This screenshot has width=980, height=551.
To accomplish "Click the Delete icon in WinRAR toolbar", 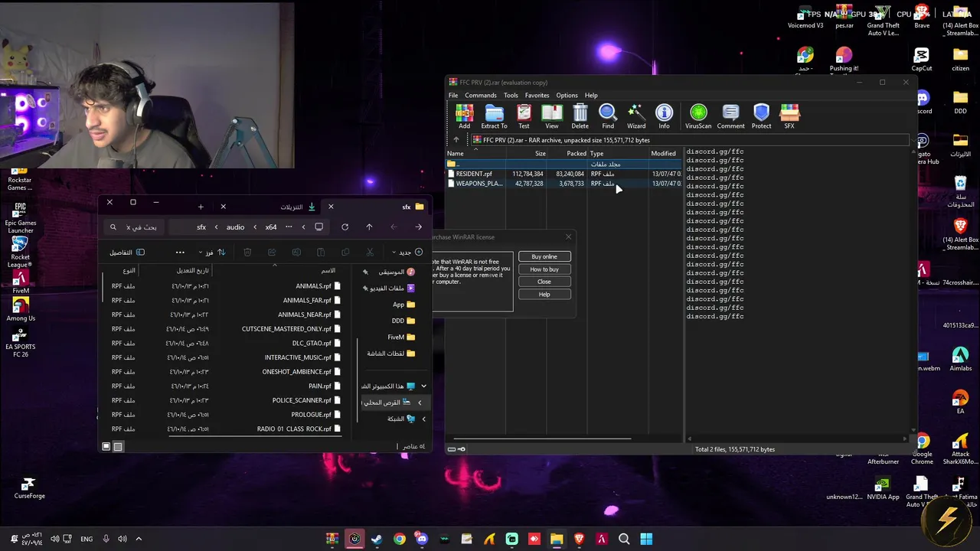I will (x=580, y=116).
